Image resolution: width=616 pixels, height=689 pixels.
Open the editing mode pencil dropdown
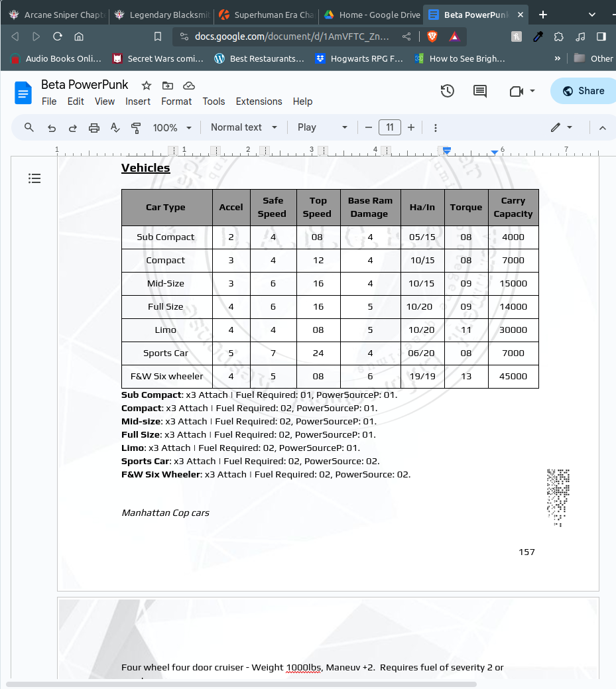coord(562,127)
